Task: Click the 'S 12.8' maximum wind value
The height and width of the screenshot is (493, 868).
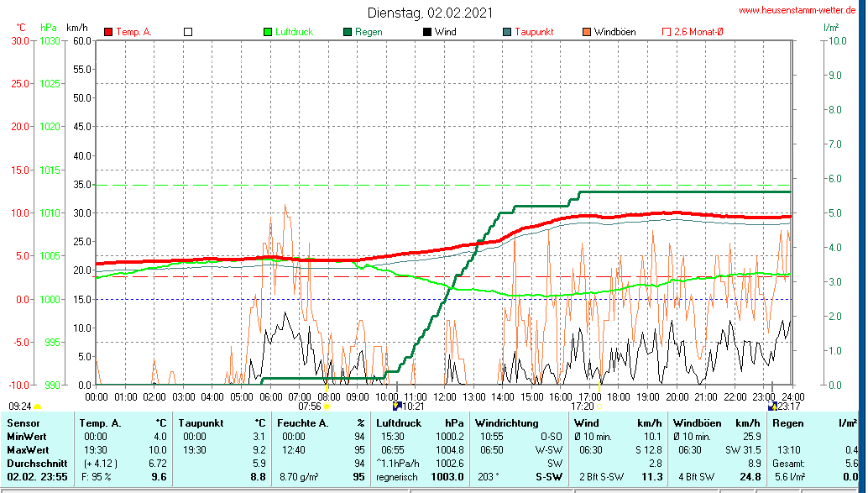Action: 649,450
